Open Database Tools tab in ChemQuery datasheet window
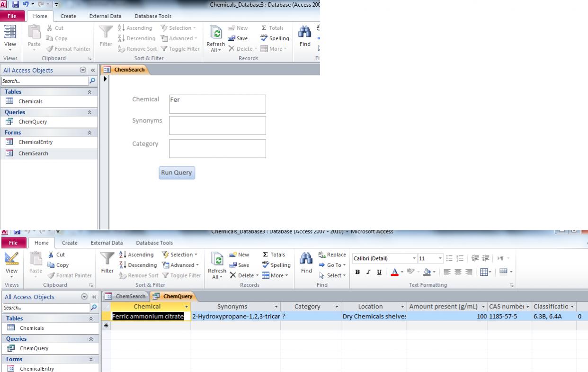Viewport: 588px width, 372px height. (x=154, y=243)
